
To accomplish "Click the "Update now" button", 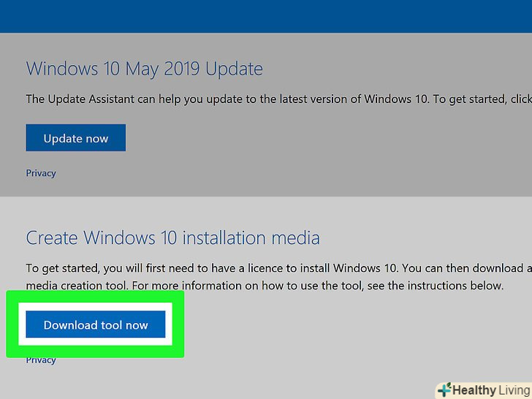I will (x=75, y=138).
